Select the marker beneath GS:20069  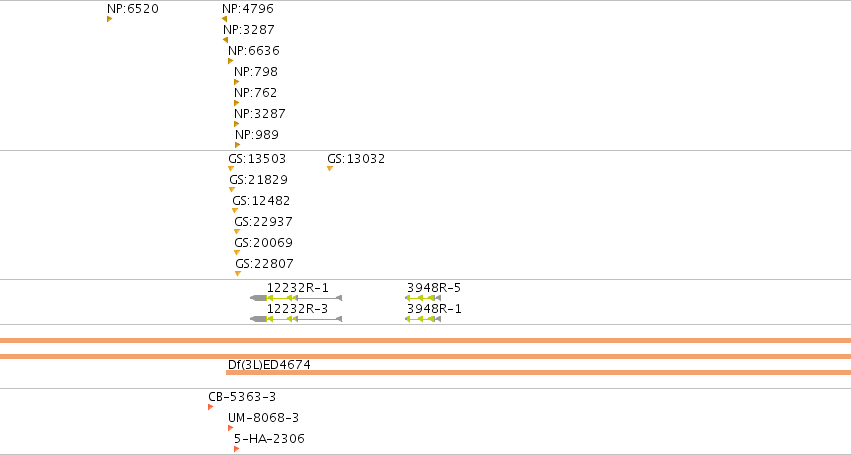[237, 252]
